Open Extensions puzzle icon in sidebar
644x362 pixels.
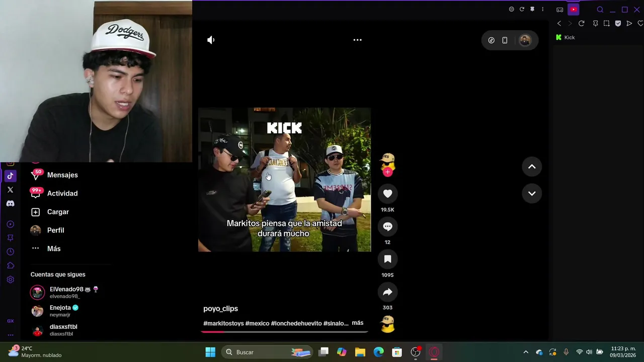point(10,265)
